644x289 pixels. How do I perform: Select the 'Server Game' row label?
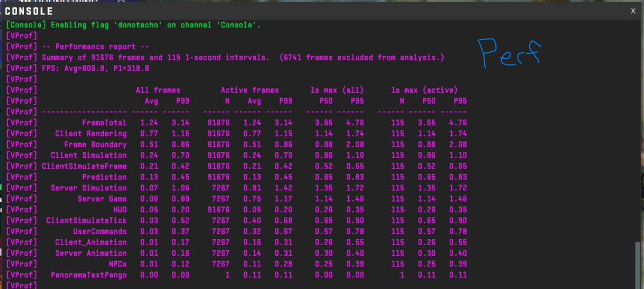[102, 199]
